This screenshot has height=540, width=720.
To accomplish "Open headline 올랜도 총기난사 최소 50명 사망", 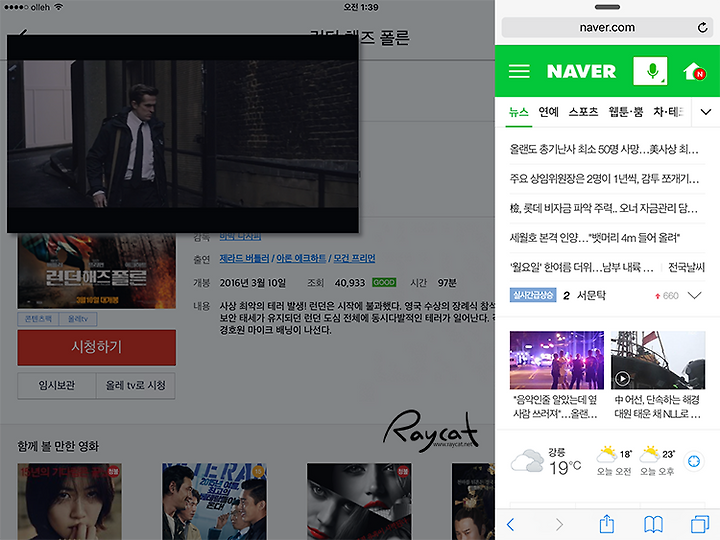I will point(604,149).
